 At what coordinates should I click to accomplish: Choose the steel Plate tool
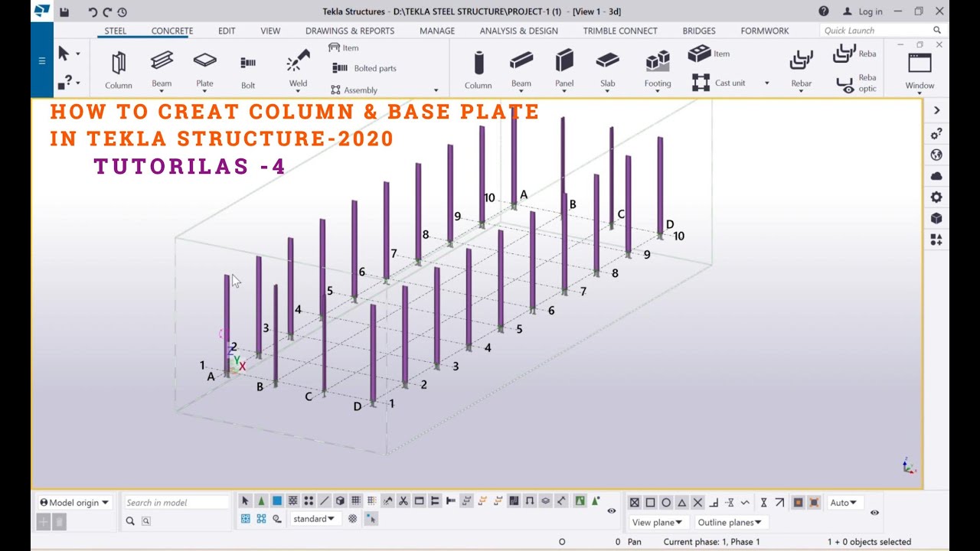pos(204,70)
